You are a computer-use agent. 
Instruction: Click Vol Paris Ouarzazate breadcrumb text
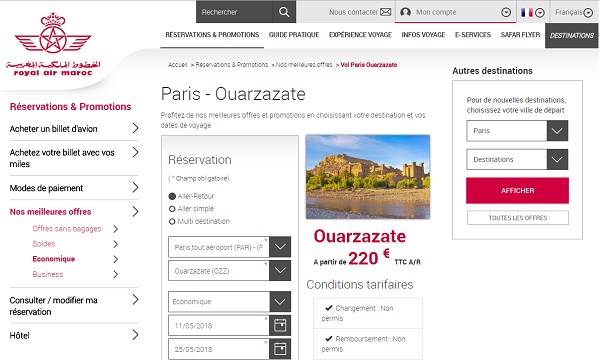[x=369, y=65]
